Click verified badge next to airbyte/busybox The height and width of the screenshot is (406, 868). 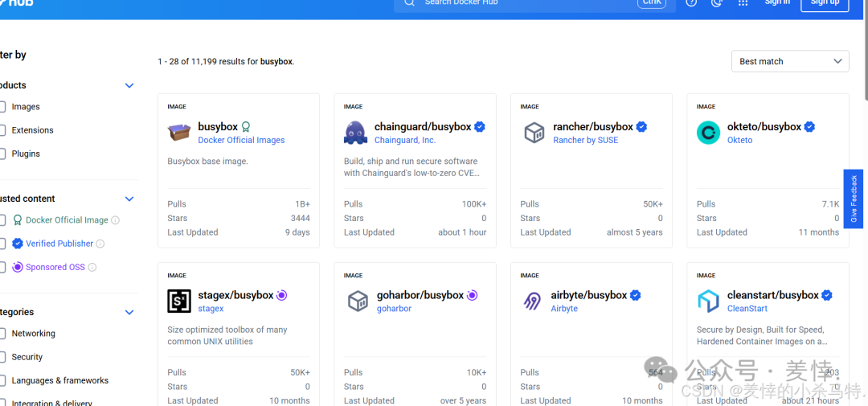point(636,295)
